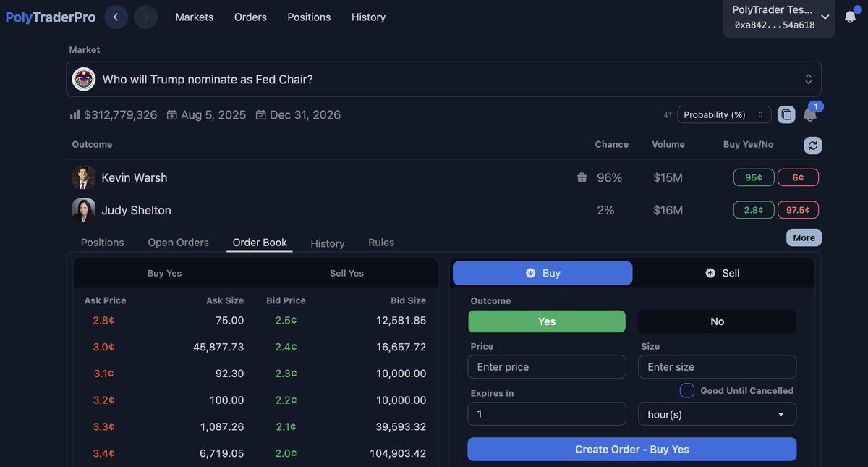Open the Orders menu
868x467 pixels.
point(250,17)
